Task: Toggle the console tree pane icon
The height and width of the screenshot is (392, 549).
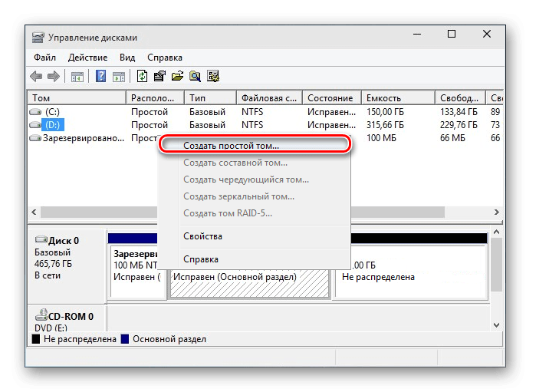Action: coord(77,76)
